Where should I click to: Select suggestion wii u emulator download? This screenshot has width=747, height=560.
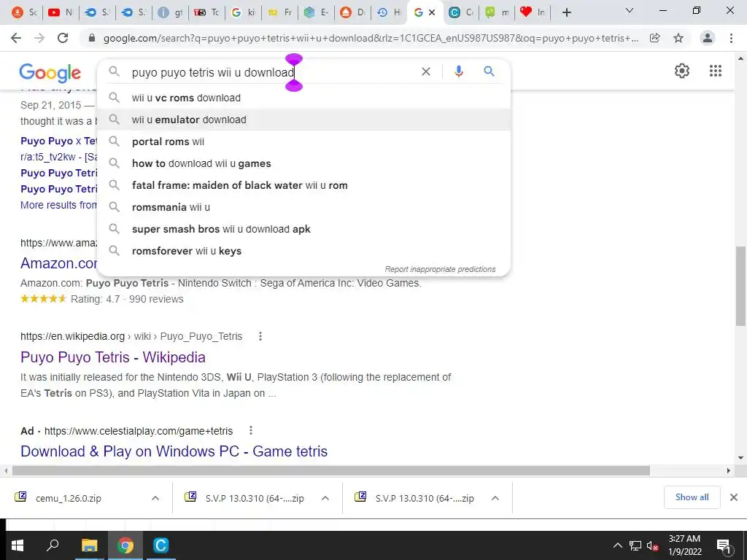click(303, 120)
